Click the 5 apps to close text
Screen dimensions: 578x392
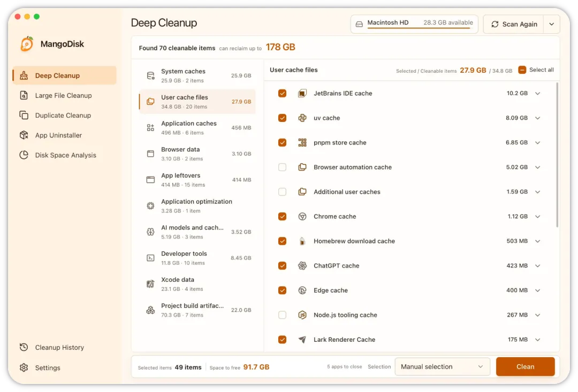[344, 366]
